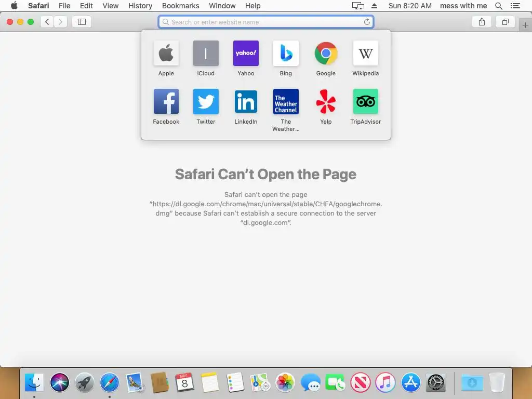Open the Safari menu

click(x=38, y=6)
